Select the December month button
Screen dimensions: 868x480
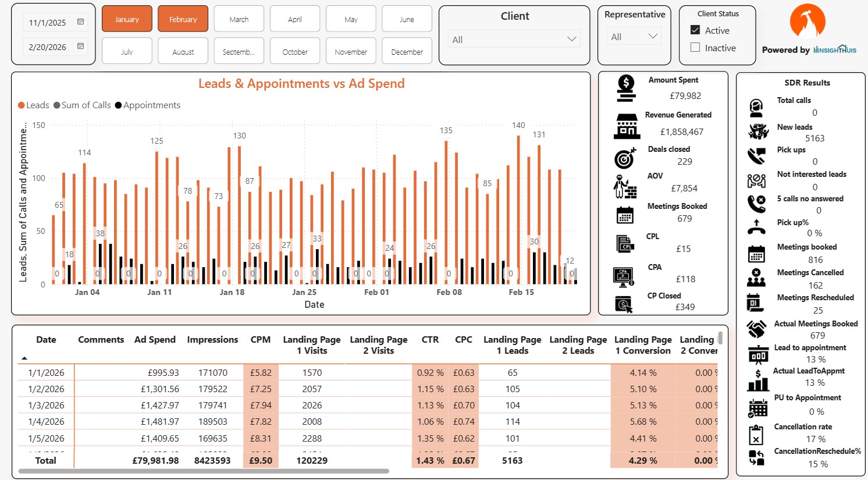407,51
